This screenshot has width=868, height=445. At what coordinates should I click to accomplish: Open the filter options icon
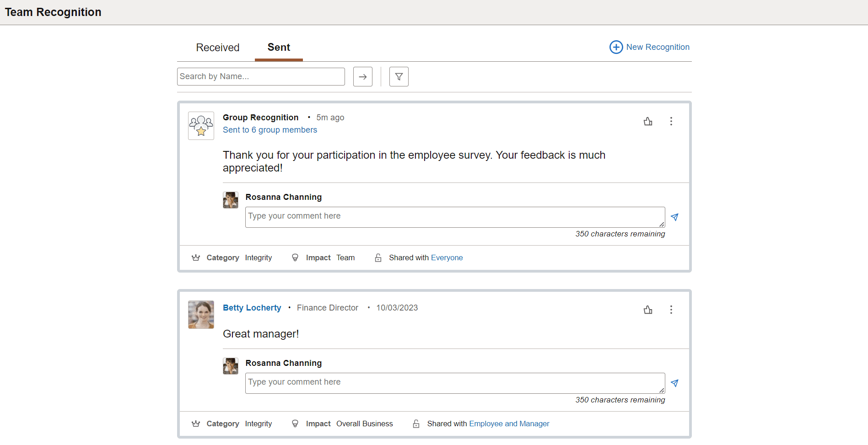tap(398, 76)
